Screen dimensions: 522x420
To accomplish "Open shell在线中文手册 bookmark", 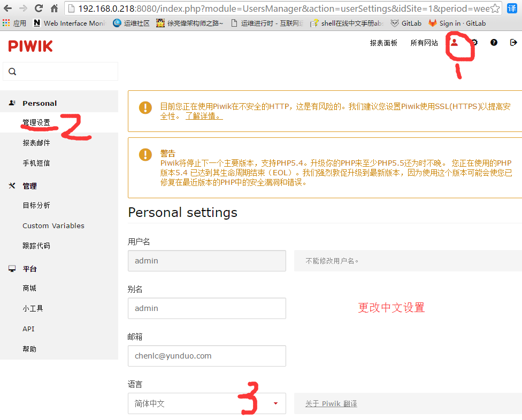I will 347,24.
